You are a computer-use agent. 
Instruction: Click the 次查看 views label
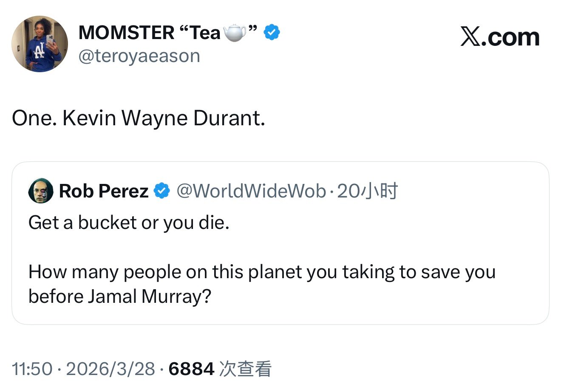[x=245, y=369]
